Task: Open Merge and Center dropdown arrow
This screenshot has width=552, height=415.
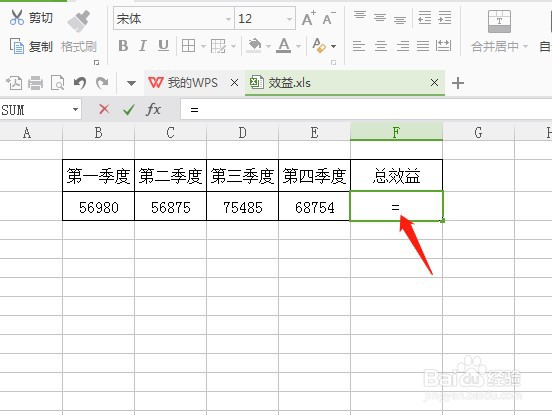Action: (525, 46)
